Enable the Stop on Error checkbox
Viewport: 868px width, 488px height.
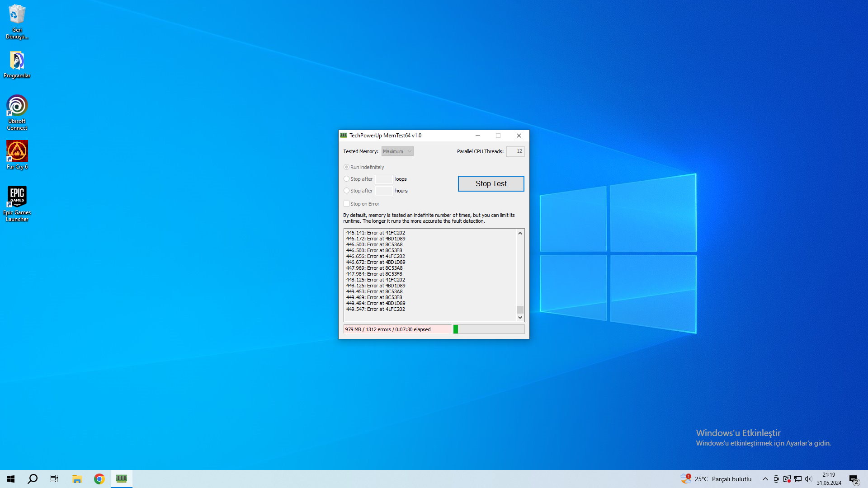click(x=347, y=204)
